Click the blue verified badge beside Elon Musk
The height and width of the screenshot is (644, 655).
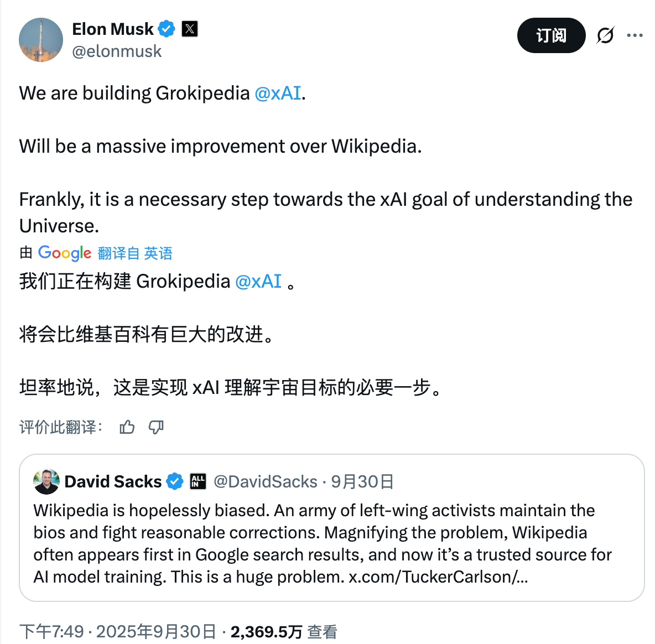pos(167,29)
